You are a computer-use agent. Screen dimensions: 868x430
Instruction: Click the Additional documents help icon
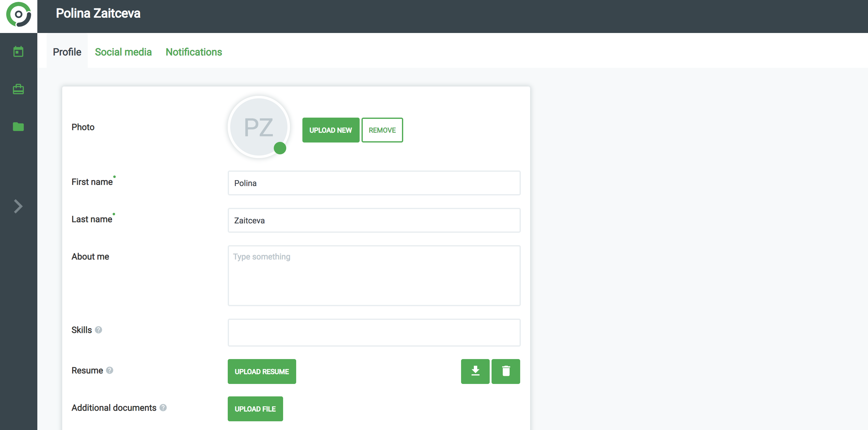pyautogui.click(x=163, y=408)
